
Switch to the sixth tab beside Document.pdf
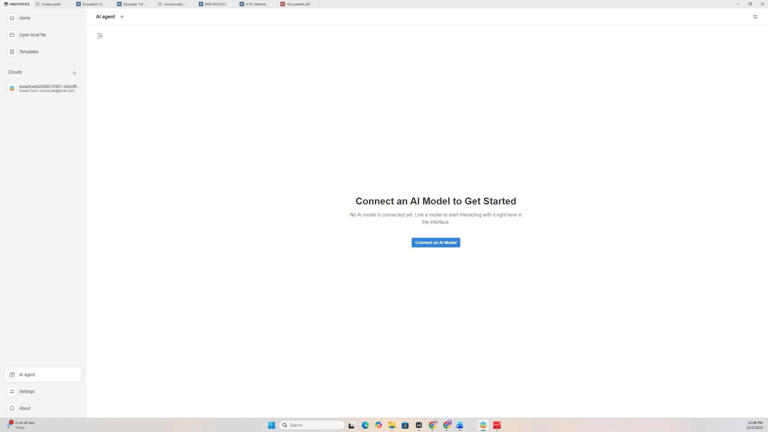coord(257,4)
